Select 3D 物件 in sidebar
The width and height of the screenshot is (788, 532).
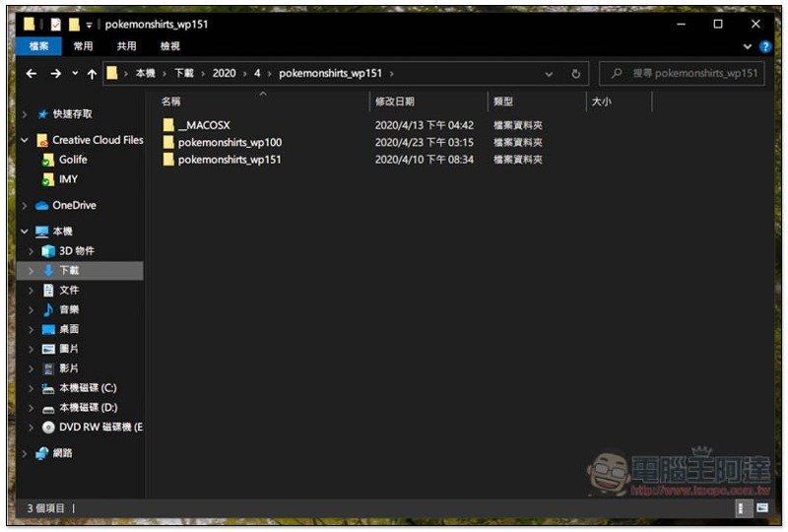point(77,250)
